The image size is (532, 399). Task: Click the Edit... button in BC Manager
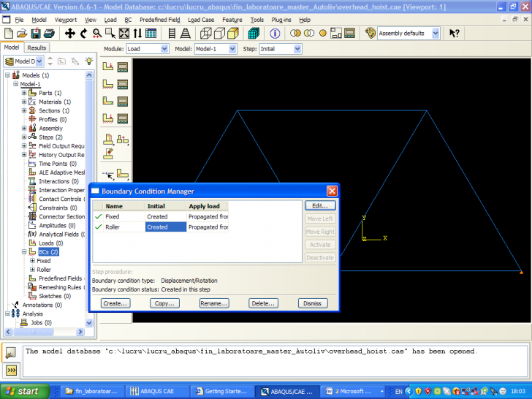tap(319, 206)
